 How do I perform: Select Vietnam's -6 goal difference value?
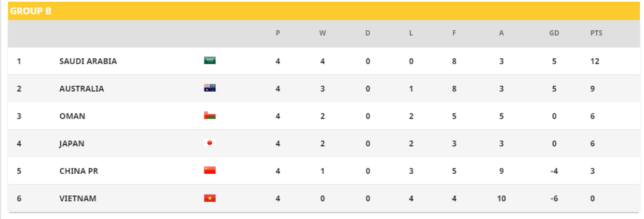click(554, 199)
